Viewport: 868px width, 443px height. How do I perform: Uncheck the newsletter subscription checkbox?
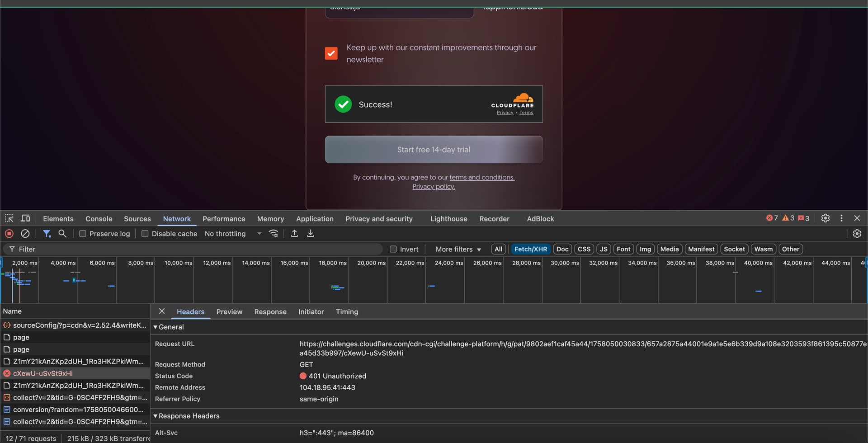click(331, 53)
